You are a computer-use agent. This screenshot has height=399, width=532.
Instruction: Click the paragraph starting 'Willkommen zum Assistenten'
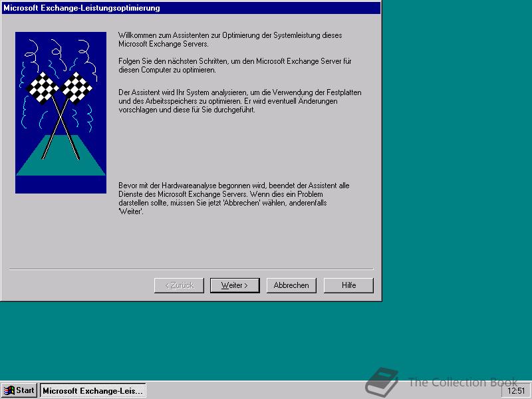[230, 39]
